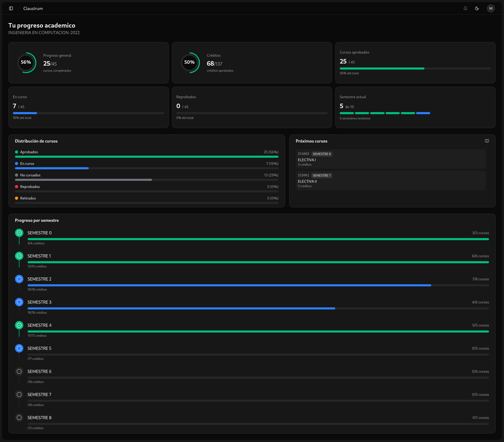Expand SEMESTRE 1 row label
Viewport: 504px width, 442px height.
(x=39, y=256)
